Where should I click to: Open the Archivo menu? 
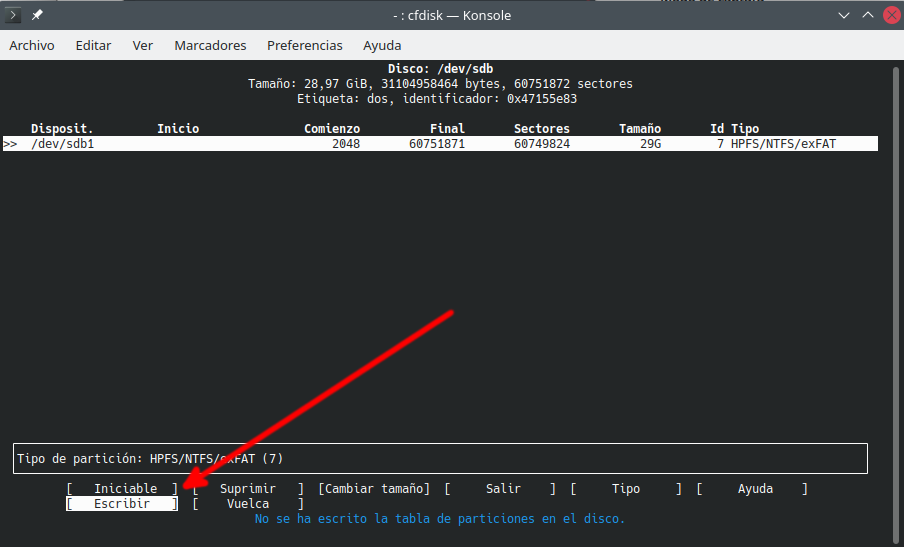pos(32,45)
